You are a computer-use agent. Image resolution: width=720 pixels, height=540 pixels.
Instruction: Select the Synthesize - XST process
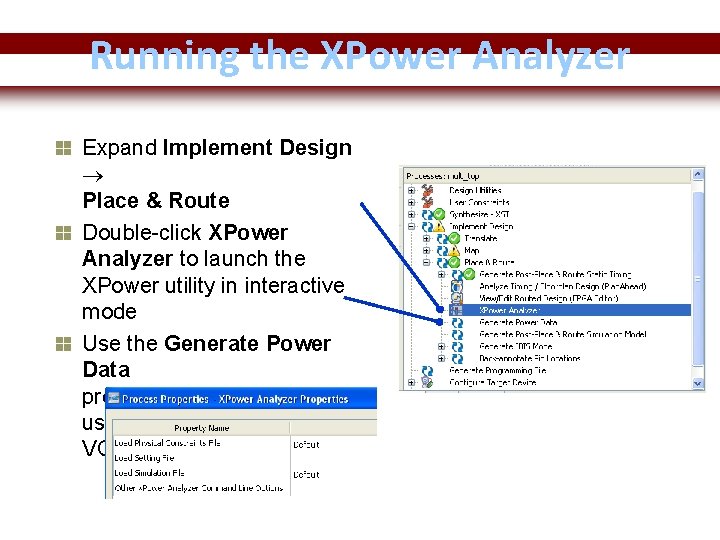[x=479, y=214]
